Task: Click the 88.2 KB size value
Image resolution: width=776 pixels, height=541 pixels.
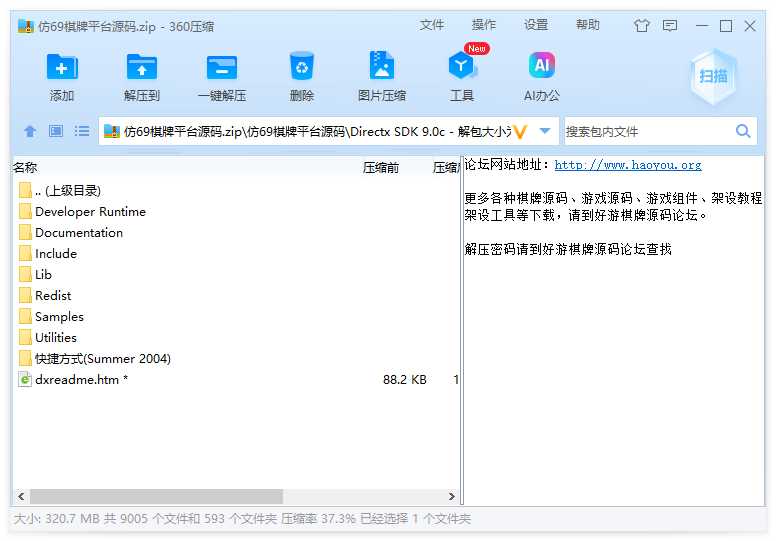Action: 404,380
